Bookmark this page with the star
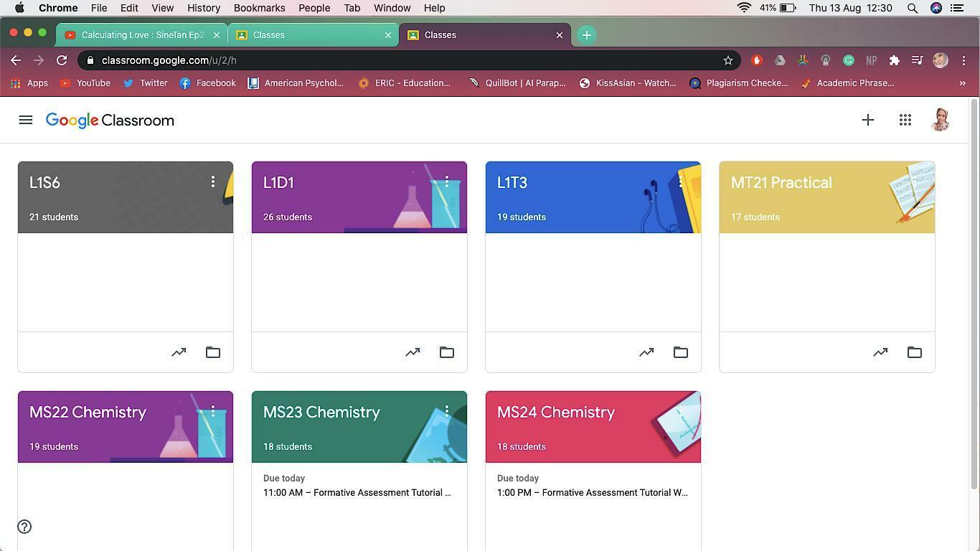980x551 pixels. [728, 60]
